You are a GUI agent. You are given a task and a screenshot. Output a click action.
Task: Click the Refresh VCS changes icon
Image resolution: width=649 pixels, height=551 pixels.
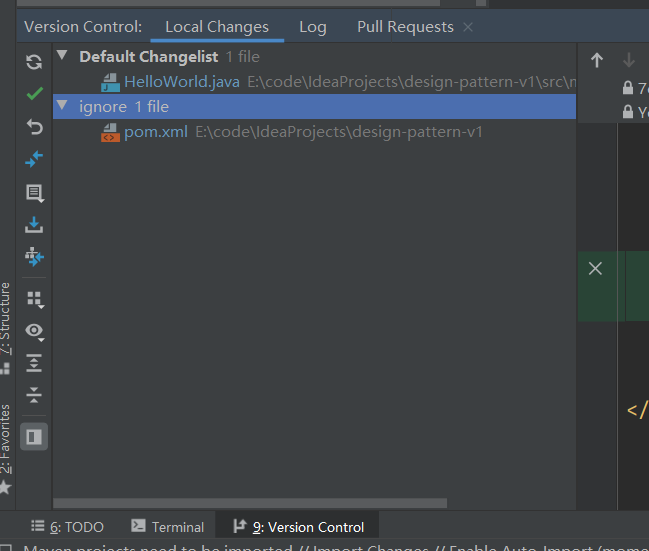tap(34, 62)
